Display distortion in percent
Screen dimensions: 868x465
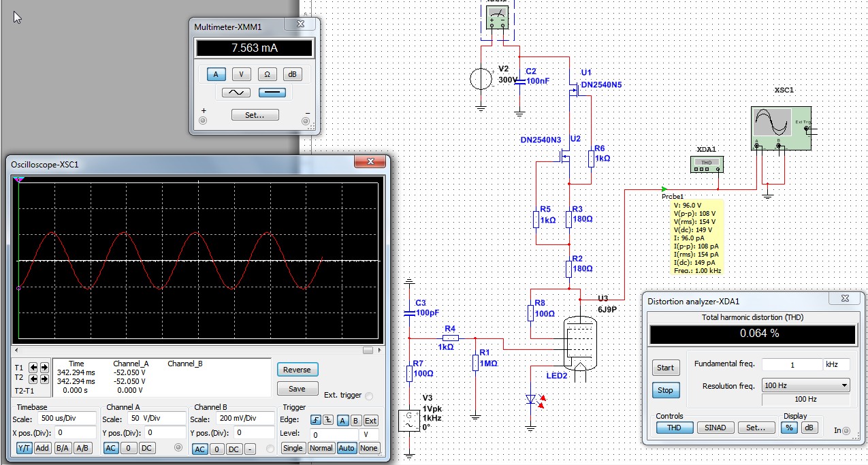pyautogui.click(x=790, y=428)
